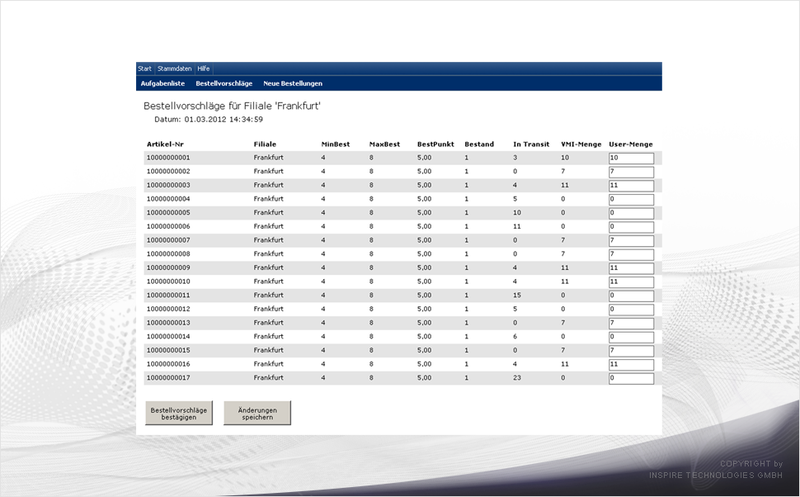The width and height of the screenshot is (800, 497).
Task: Select article number 10000000015
Action: coord(168,351)
